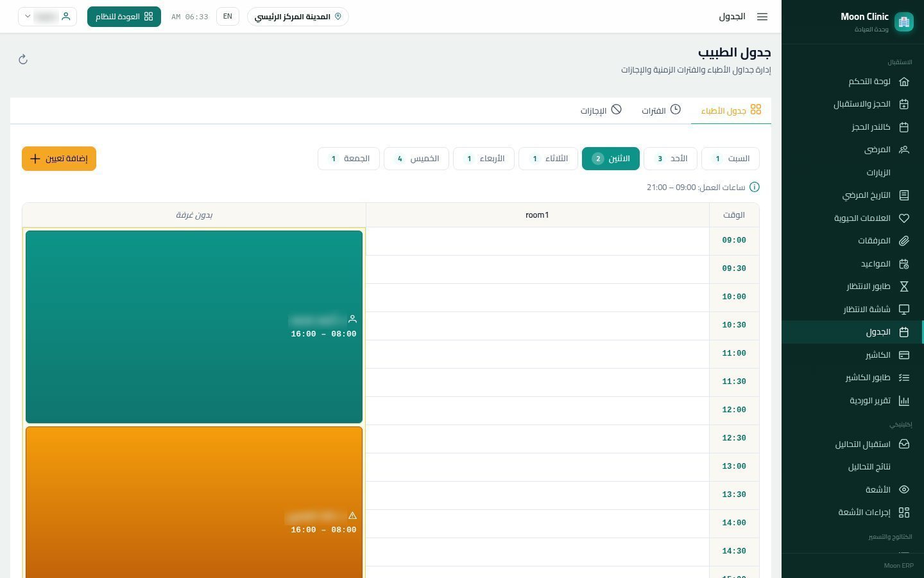This screenshot has width=924, height=578.
Task: Select الثلاثاء day tab
Action: click(x=549, y=159)
